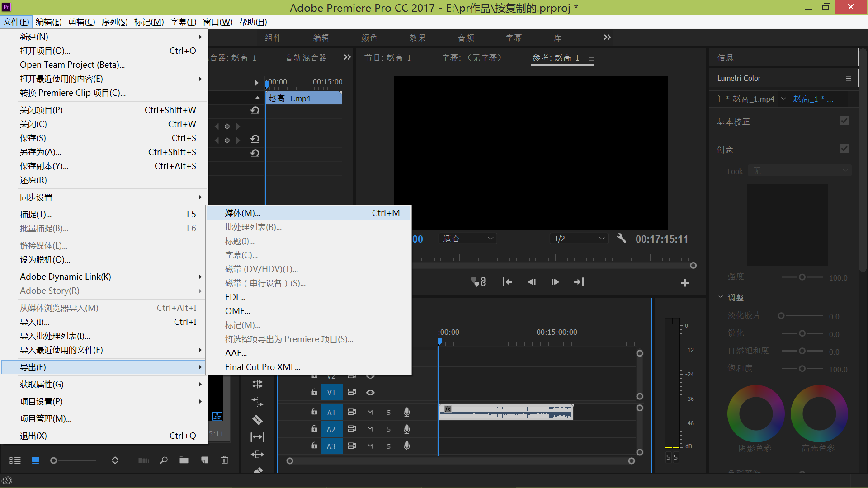Open the Lumetri Color panel menu
Viewport: 868px width, 488px height.
coord(849,78)
